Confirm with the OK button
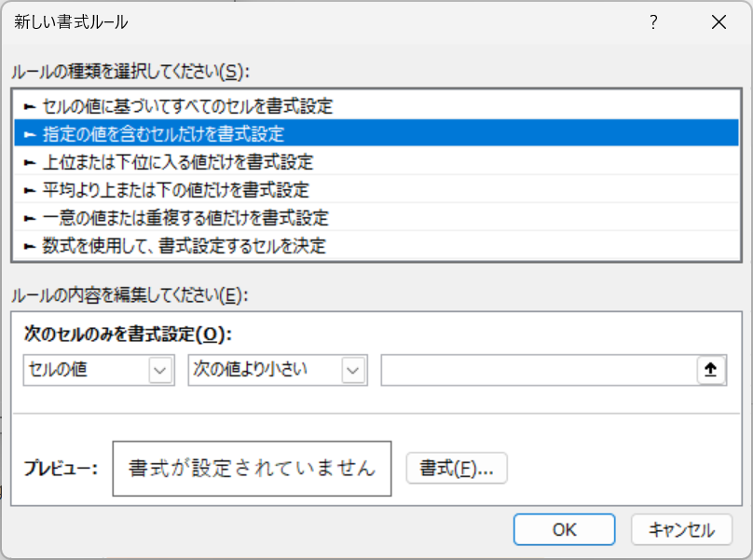 (564, 529)
